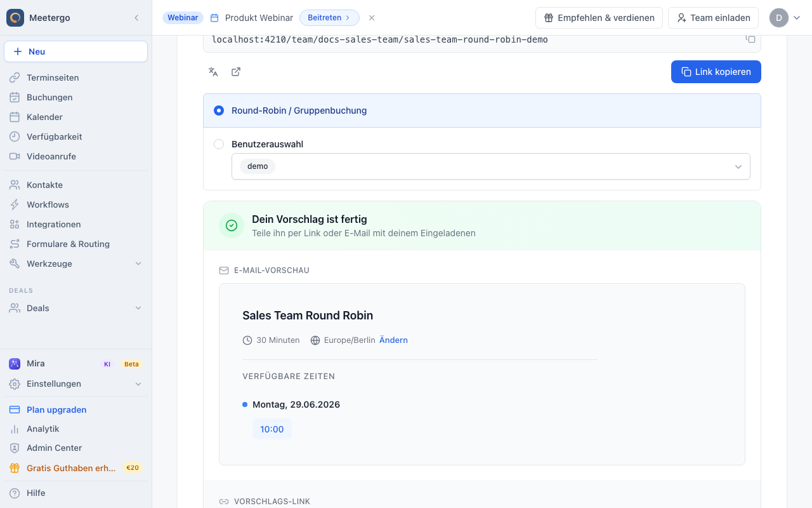The width and height of the screenshot is (812, 508).
Task: Copy the URL using the small copy icon
Action: [x=750, y=39]
